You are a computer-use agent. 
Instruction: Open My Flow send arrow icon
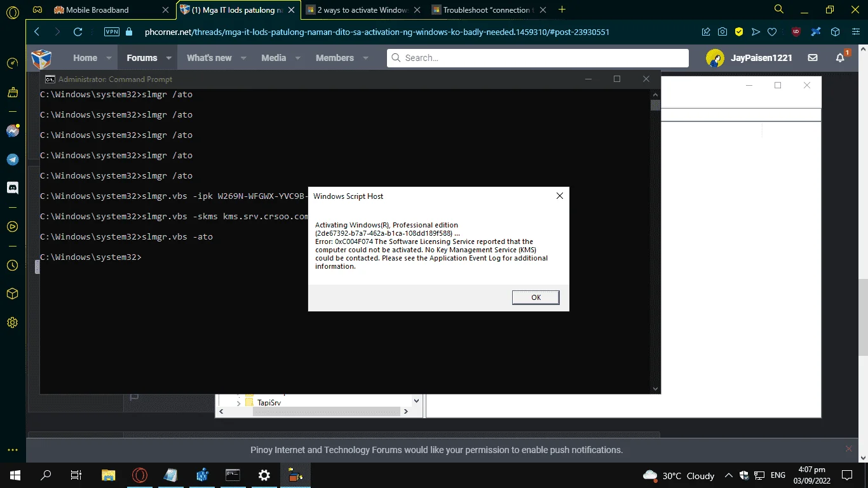pos(756,32)
